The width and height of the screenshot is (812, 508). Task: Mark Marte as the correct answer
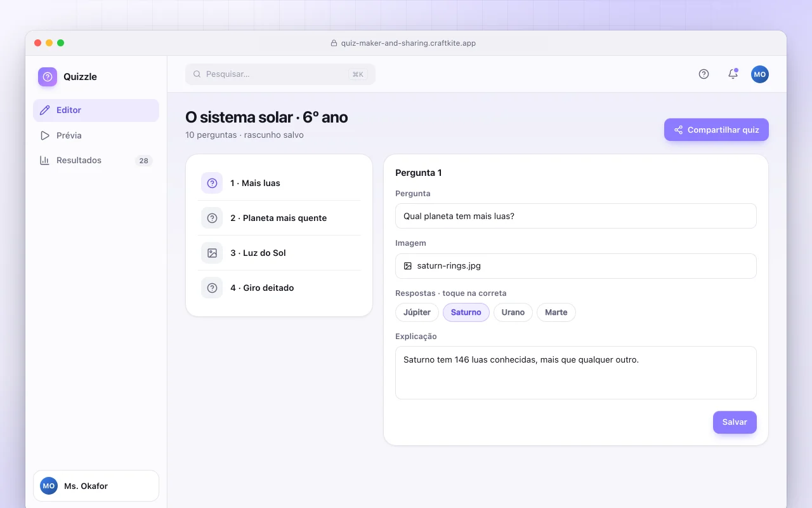click(x=556, y=312)
